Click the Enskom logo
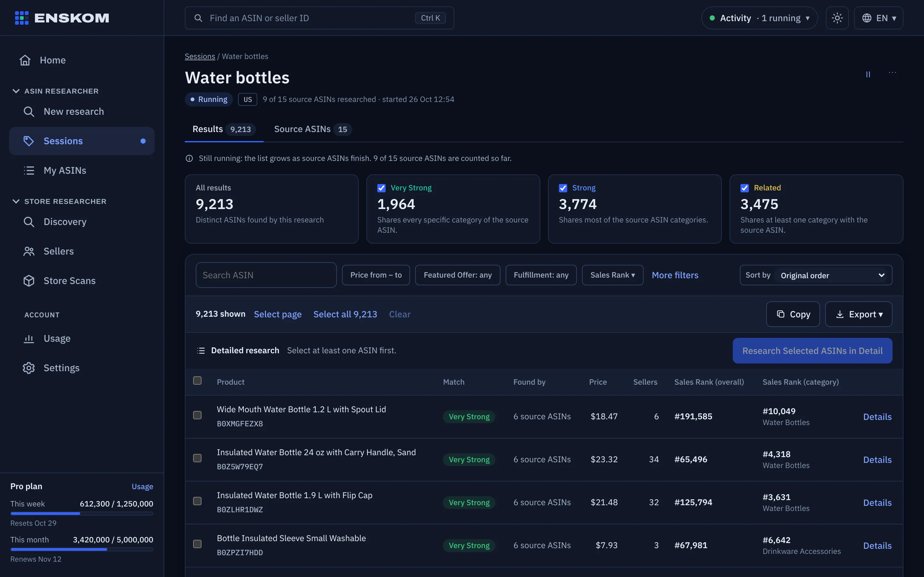This screenshot has width=924, height=577. tap(62, 18)
